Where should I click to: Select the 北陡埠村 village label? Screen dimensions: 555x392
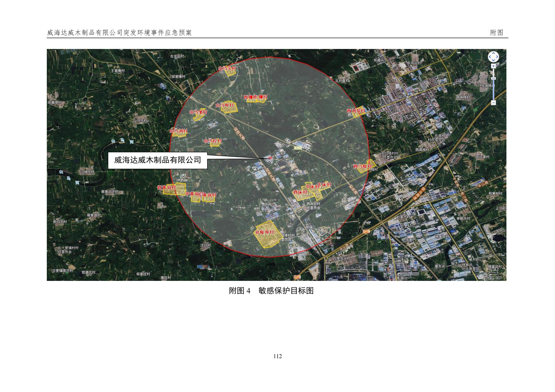265,232
